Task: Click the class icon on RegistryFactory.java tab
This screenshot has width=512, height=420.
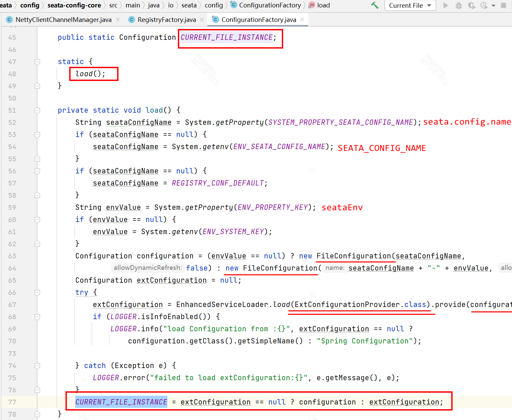Action: click(132, 20)
